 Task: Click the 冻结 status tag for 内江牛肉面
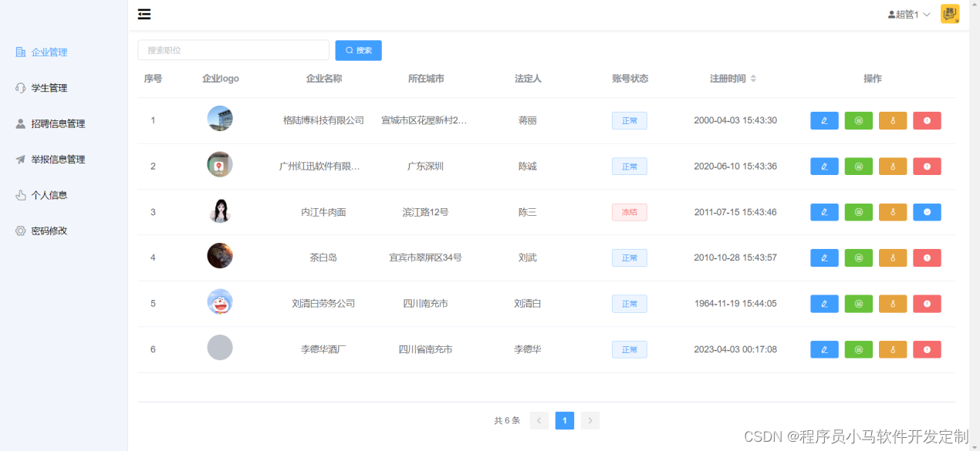629,211
